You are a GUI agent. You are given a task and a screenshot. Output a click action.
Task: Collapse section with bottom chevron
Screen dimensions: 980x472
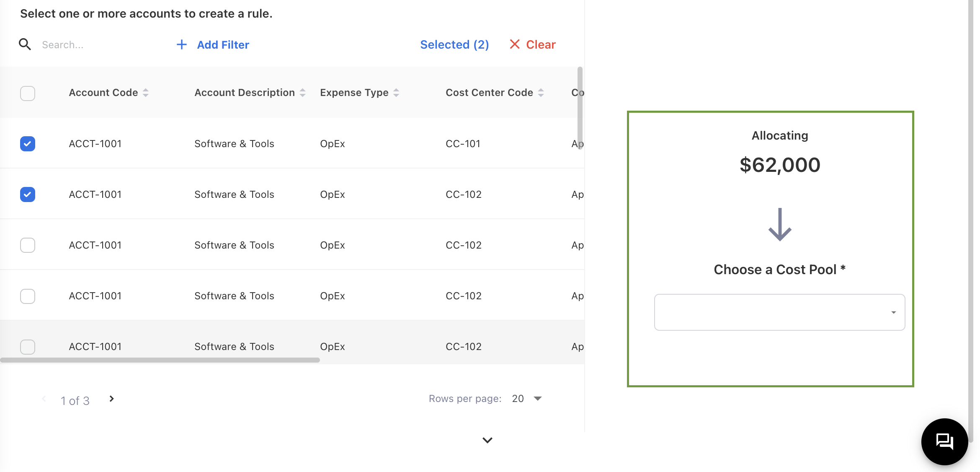point(487,440)
